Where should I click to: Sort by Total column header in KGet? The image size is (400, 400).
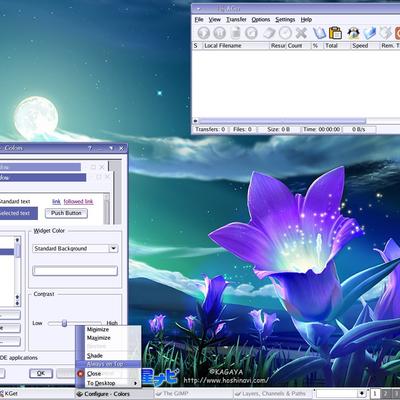(337, 46)
